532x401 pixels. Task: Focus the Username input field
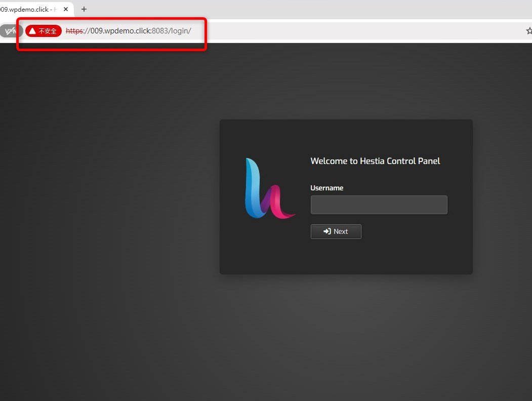tap(379, 205)
